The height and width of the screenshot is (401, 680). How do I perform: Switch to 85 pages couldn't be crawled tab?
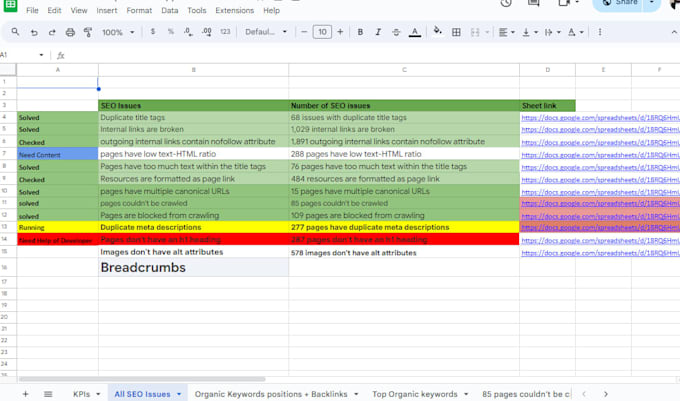pos(526,394)
